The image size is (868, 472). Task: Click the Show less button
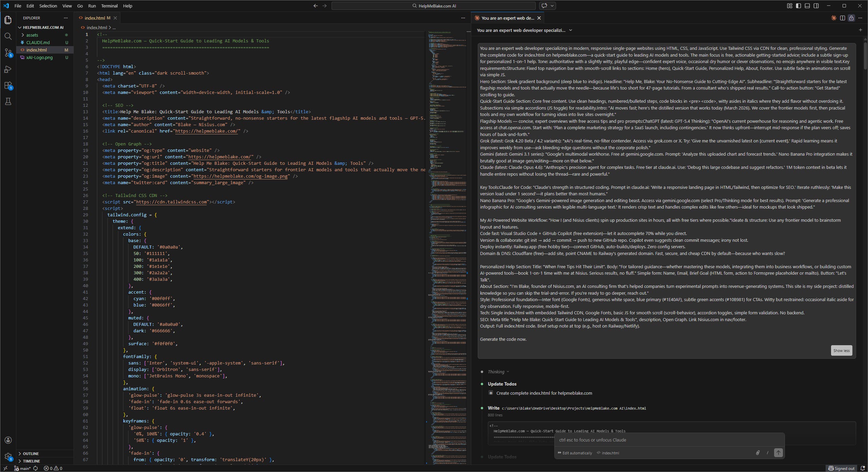pyautogui.click(x=841, y=350)
